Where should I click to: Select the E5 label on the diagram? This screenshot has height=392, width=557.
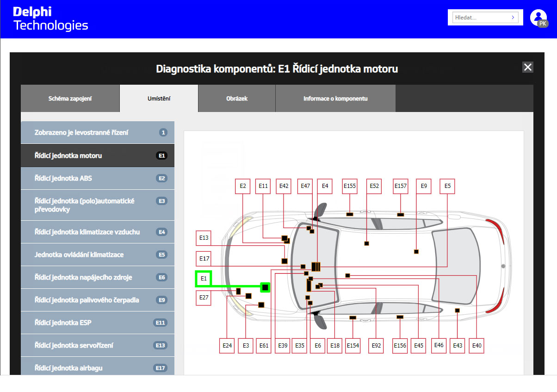(447, 186)
